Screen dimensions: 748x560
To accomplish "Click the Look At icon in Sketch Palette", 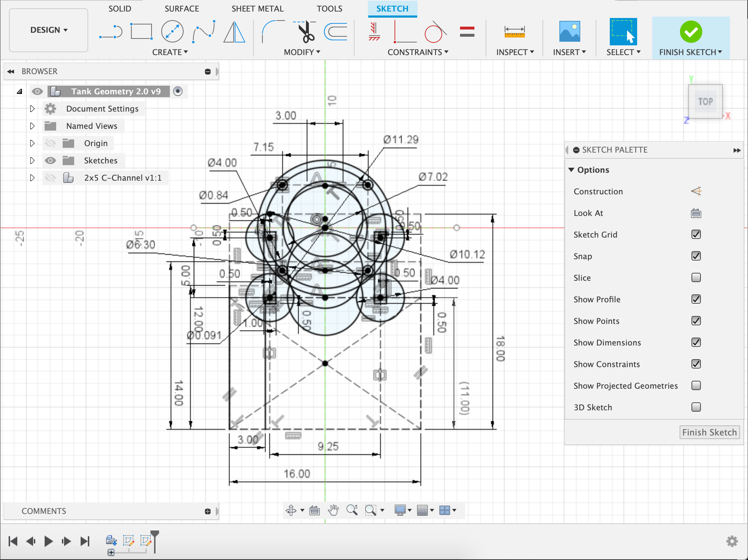I will tap(696, 213).
